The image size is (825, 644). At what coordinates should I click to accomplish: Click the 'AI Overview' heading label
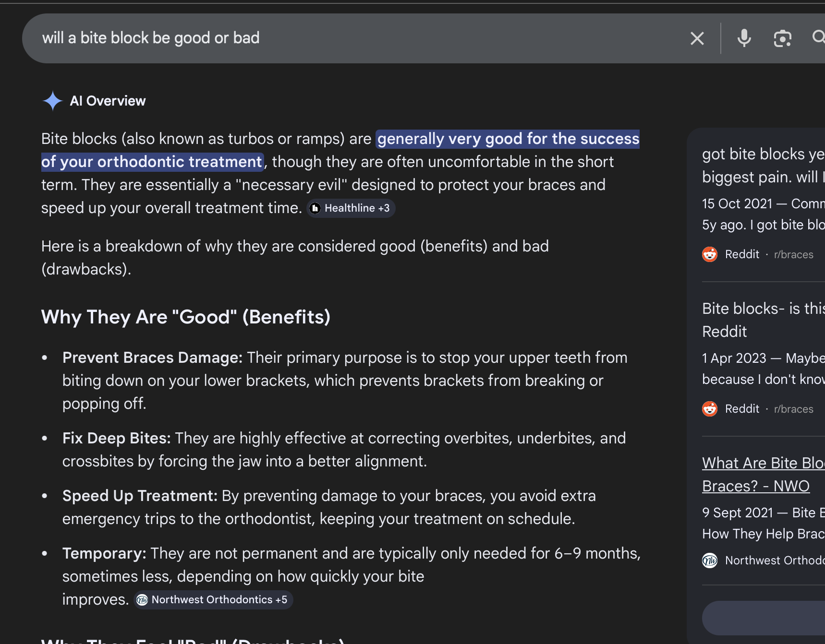[x=108, y=101]
